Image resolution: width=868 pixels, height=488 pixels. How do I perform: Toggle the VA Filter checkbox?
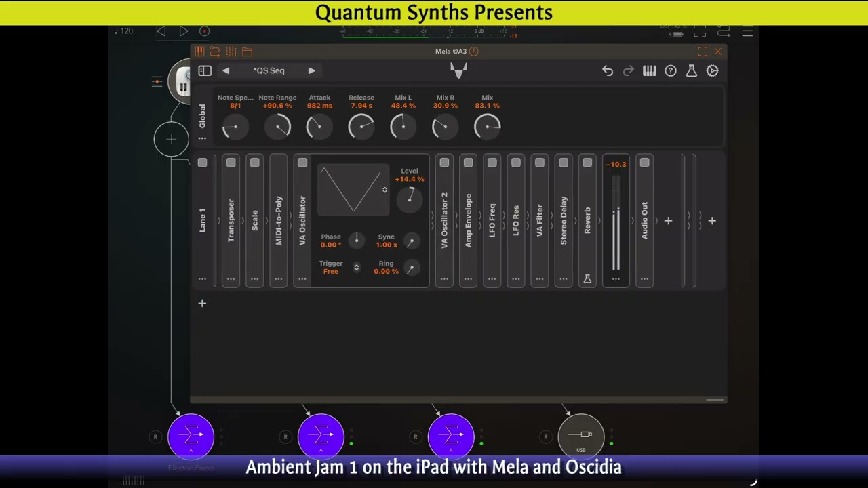(540, 163)
